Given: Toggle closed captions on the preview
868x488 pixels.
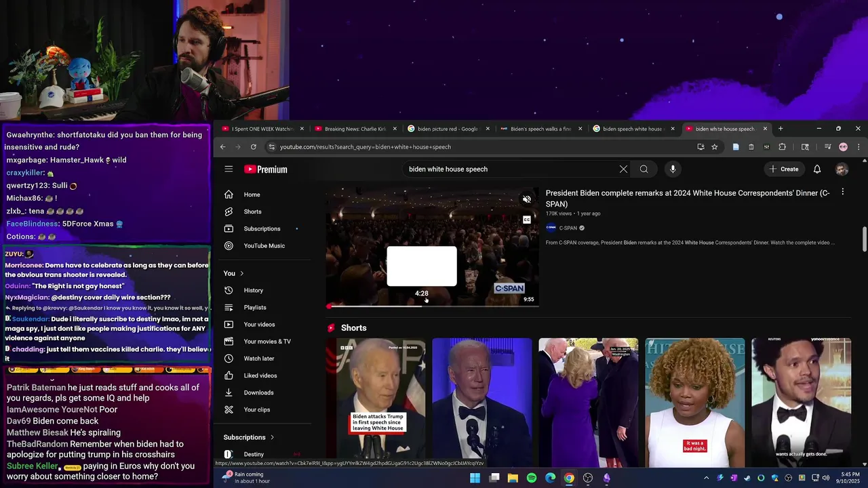Looking at the screenshot, I should (x=527, y=220).
